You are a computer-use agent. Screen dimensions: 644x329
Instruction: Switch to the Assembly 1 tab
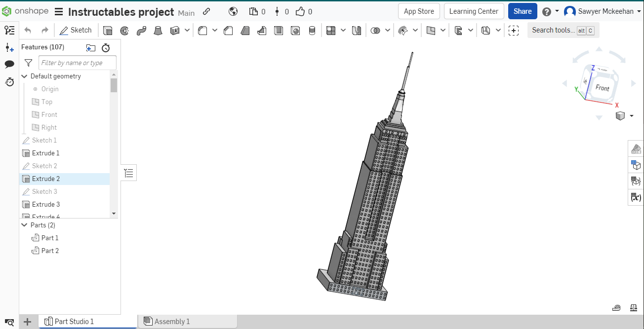[187, 322]
